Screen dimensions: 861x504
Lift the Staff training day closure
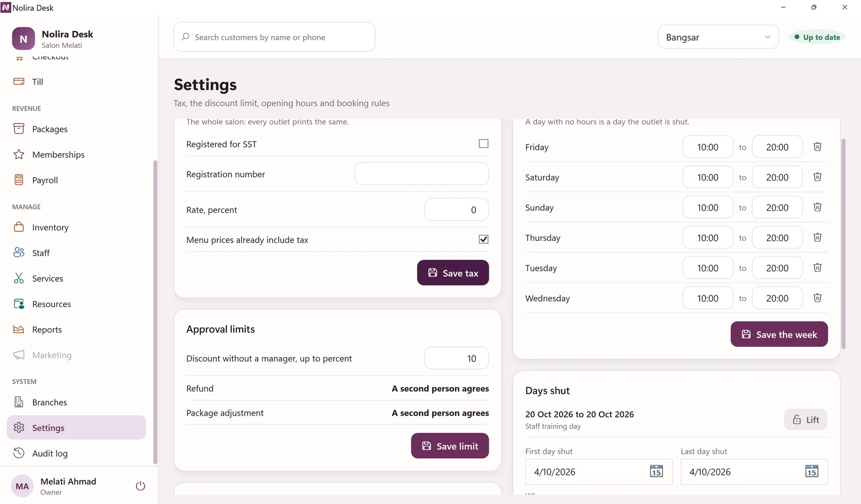806,420
